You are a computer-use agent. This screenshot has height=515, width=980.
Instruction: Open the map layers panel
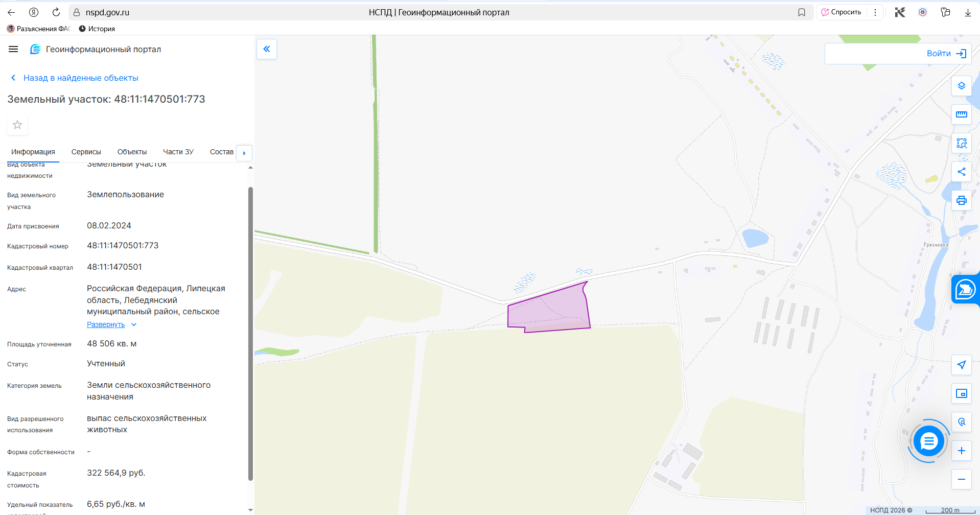pos(961,86)
